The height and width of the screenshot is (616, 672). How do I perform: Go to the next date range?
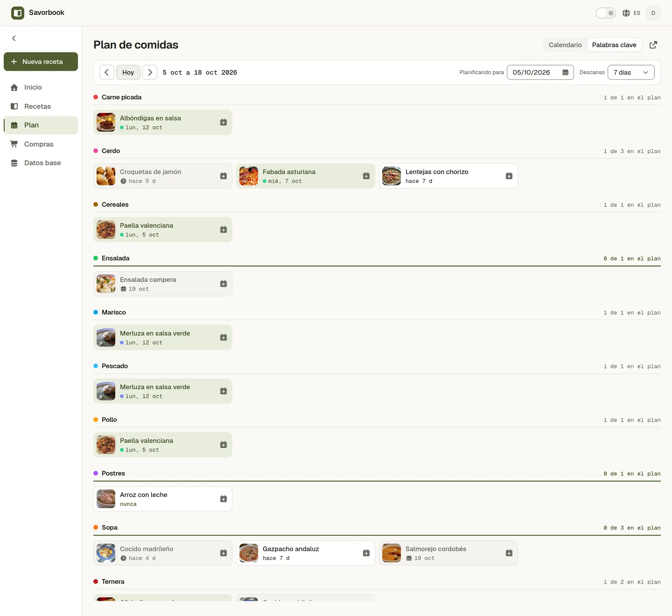pyautogui.click(x=150, y=72)
